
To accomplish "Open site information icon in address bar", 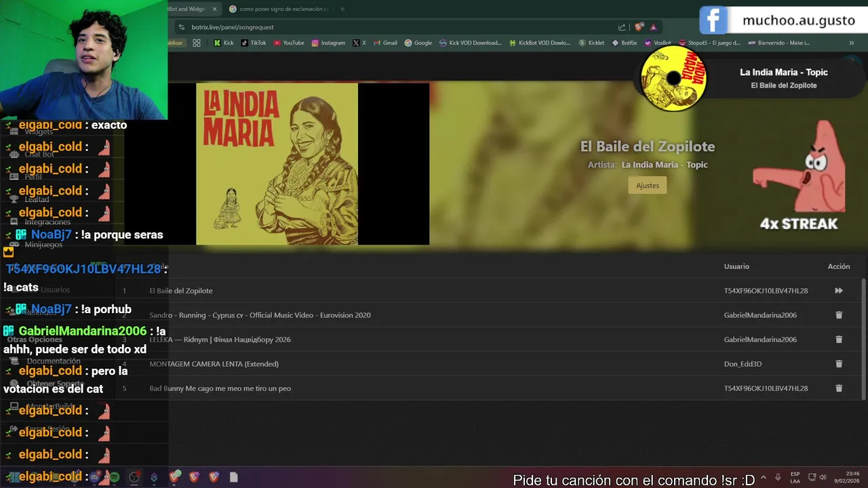I will [181, 27].
